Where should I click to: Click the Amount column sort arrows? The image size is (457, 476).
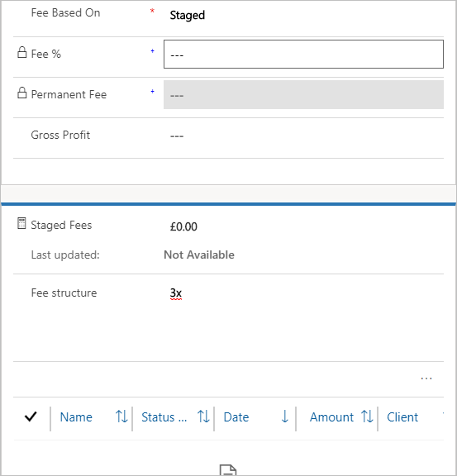click(367, 416)
